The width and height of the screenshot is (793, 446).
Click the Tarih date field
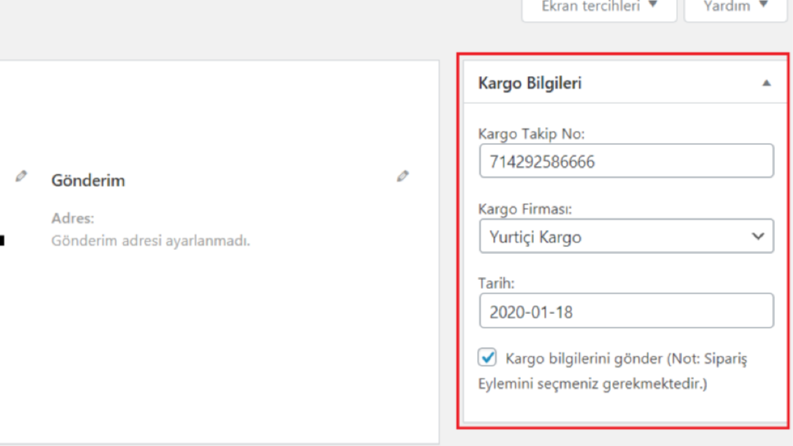626,311
